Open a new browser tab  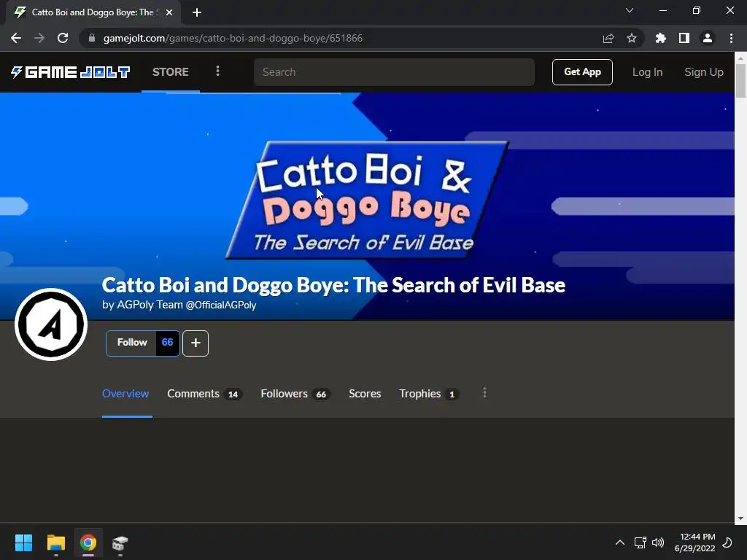(197, 12)
